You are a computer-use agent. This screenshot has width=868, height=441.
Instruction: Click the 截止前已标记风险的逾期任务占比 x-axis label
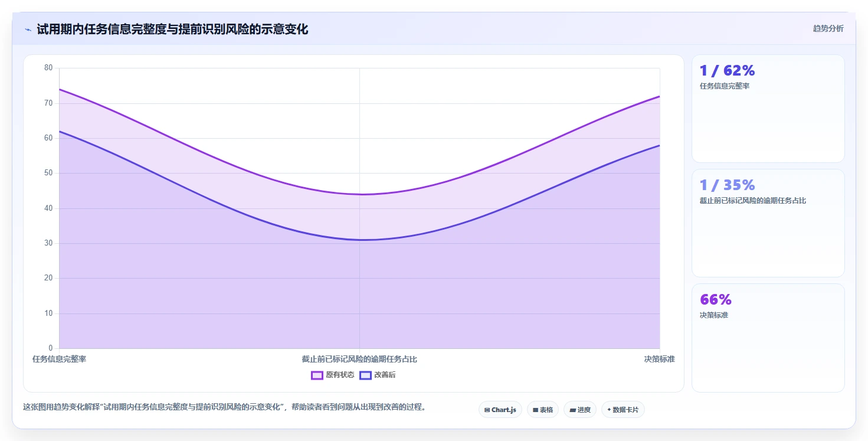[359, 359]
